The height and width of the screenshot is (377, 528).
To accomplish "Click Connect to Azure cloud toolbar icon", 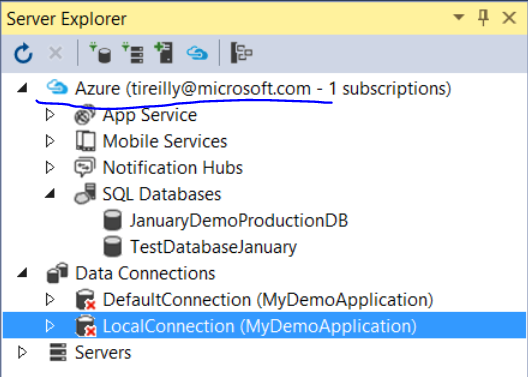I will click(x=197, y=53).
